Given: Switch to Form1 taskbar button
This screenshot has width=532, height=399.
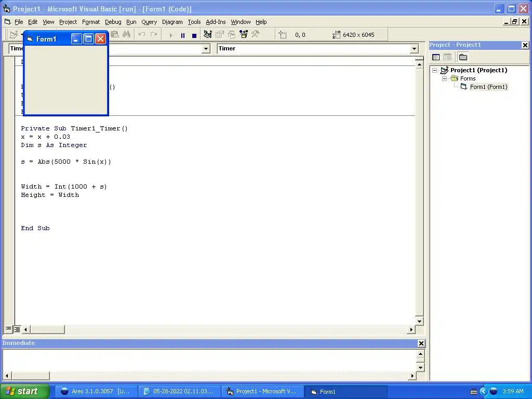Looking at the screenshot, I should click(x=345, y=392).
